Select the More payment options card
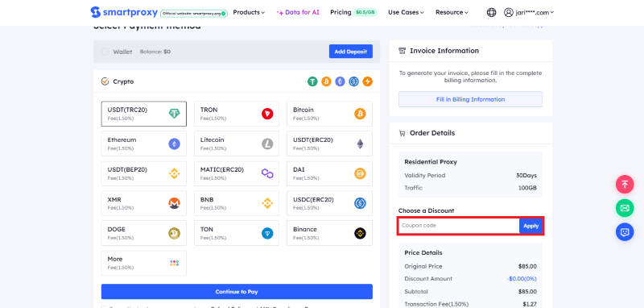The height and width of the screenshot is (308, 644). coord(144,263)
